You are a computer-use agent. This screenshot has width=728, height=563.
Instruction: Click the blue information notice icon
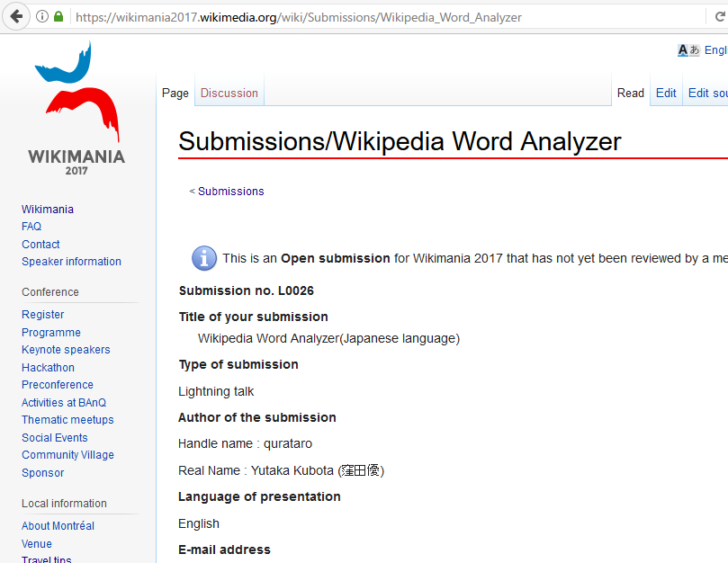coord(203,258)
